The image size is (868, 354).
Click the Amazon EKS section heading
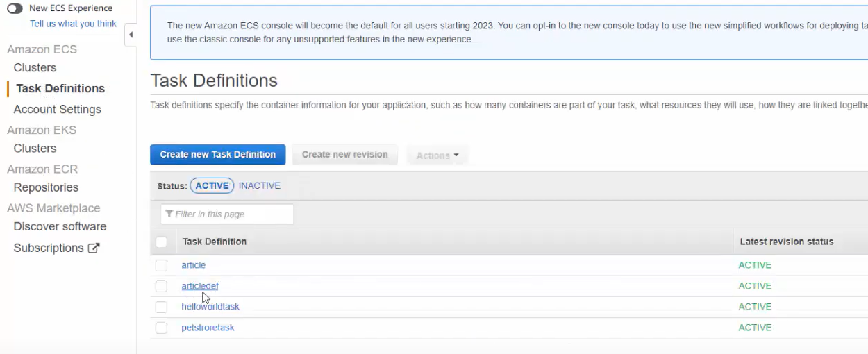42,130
